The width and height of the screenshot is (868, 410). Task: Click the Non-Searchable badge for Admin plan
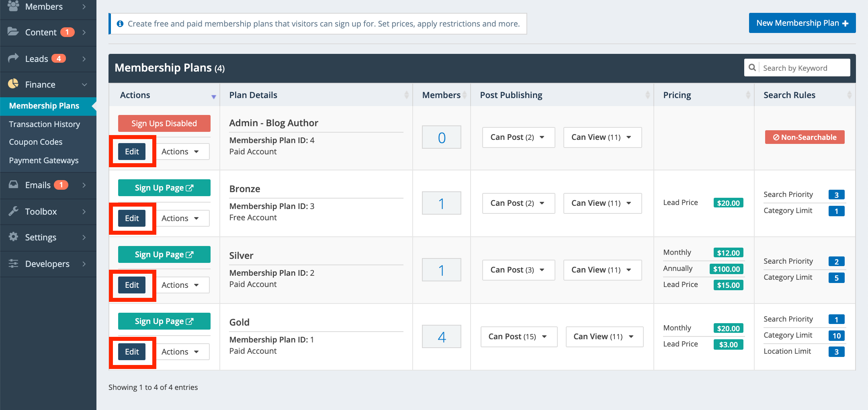click(804, 137)
